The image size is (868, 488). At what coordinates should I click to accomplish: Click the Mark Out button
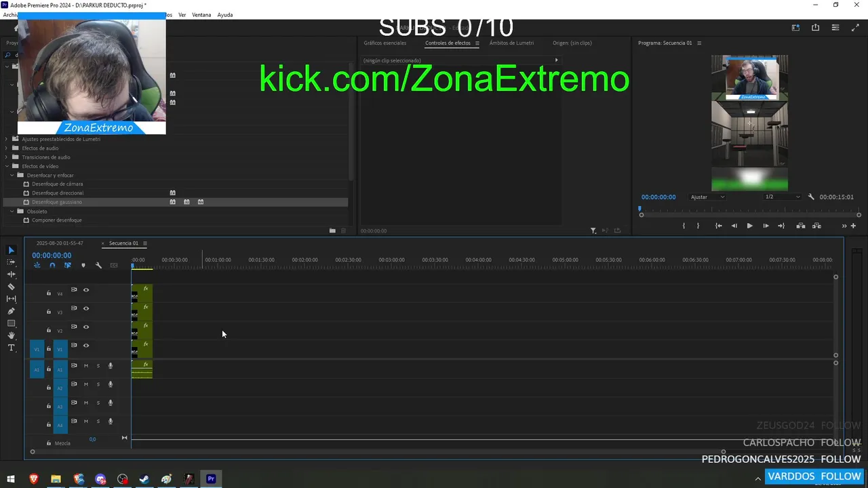click(698, 226)
